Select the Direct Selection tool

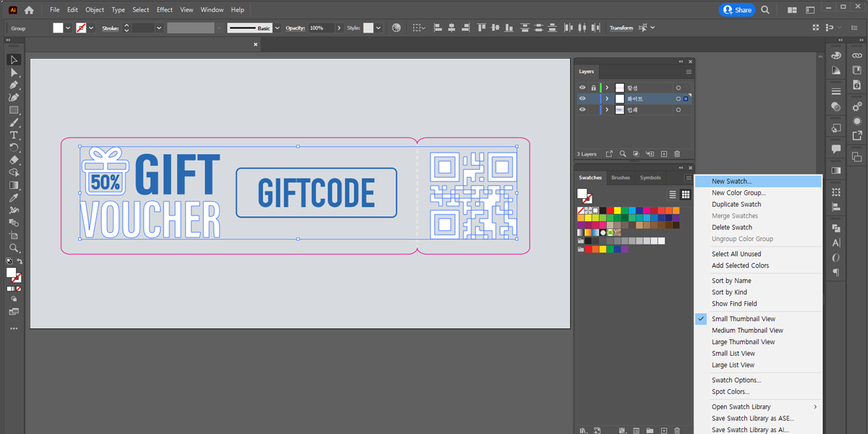click(x=14, y=72)
